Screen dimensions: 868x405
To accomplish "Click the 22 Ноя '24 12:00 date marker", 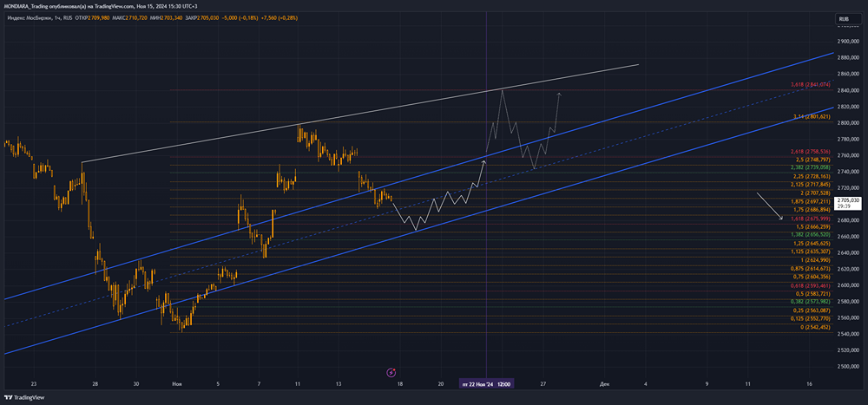I will point(487,383).
